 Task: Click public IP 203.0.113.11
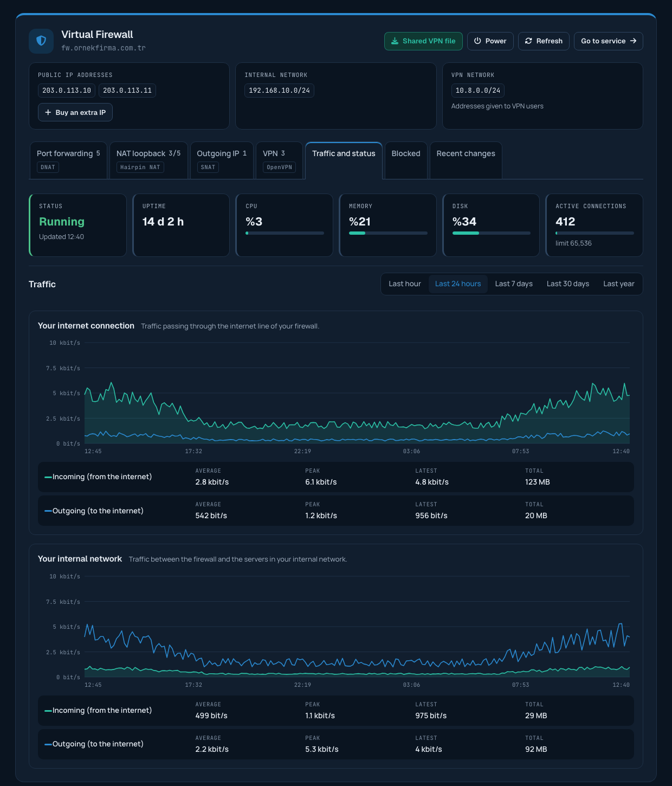pyautogui.click(x=127, y=91)
